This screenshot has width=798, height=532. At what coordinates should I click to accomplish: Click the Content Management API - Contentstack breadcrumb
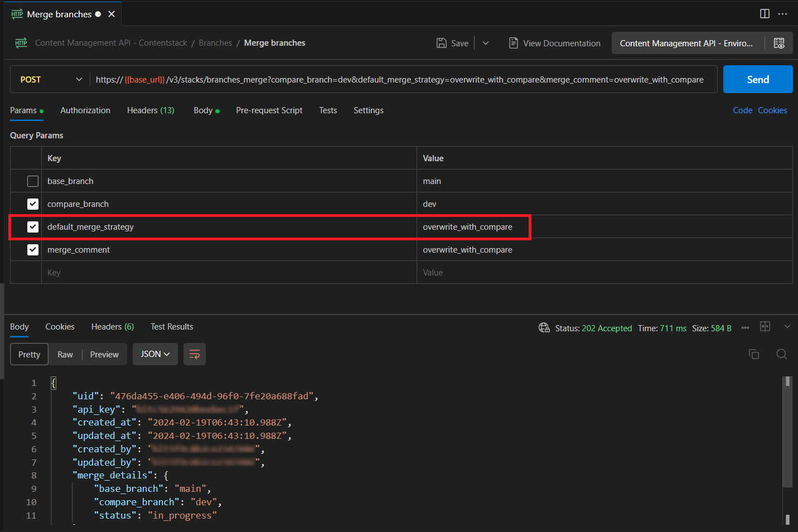click(x=111, y=43)
